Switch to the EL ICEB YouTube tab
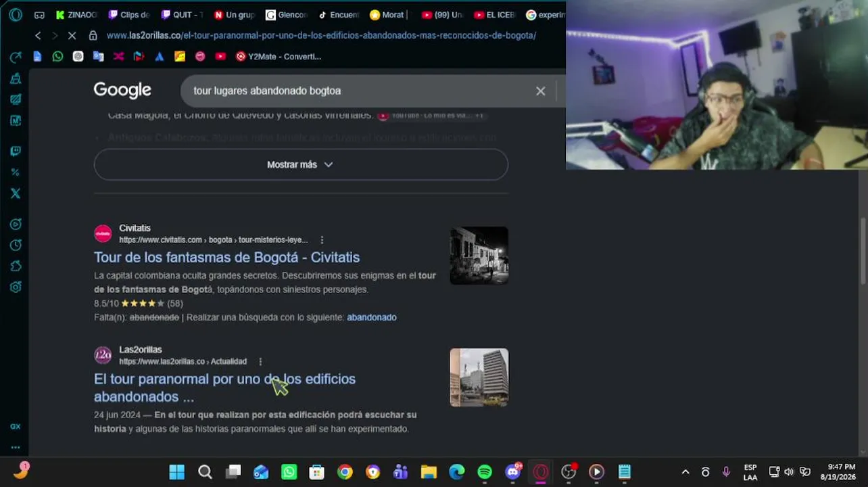 494,14
